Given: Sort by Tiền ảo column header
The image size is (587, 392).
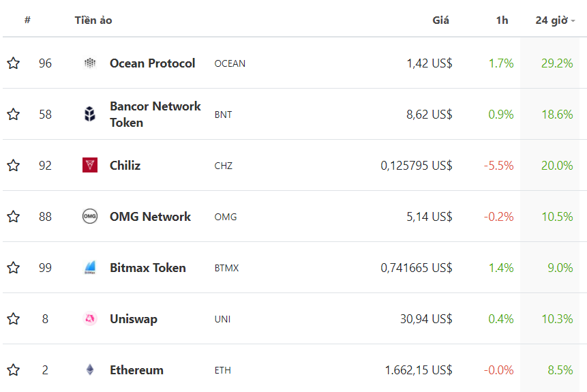Looking at the screenshot, I should tap(93, 20).
